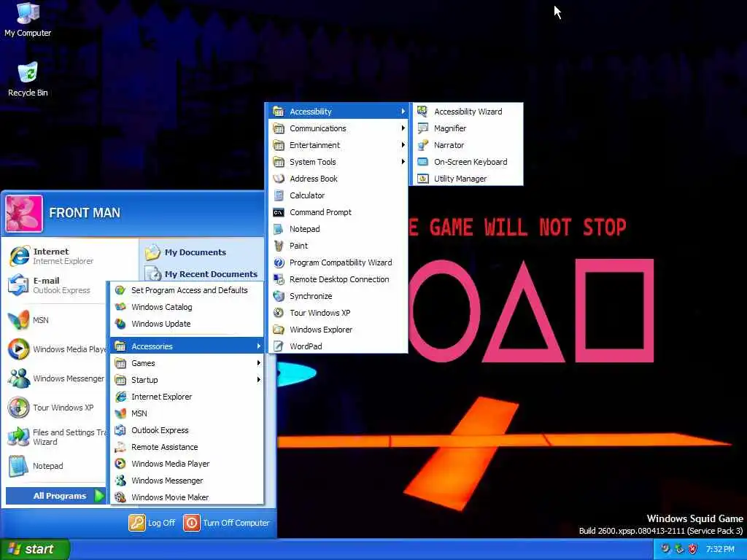Click the Tour Windows XP icon in left pane
The image size is (747, 560).
click(19, 408)
